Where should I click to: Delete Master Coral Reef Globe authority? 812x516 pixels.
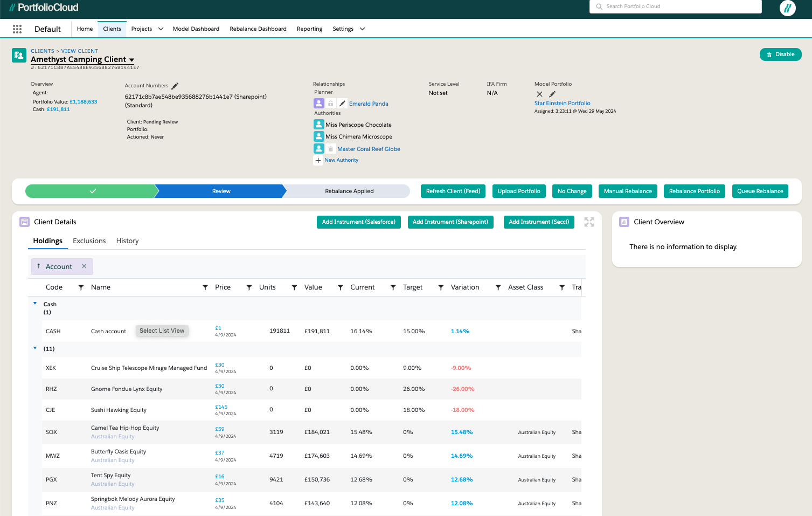[x=331, y=149]
